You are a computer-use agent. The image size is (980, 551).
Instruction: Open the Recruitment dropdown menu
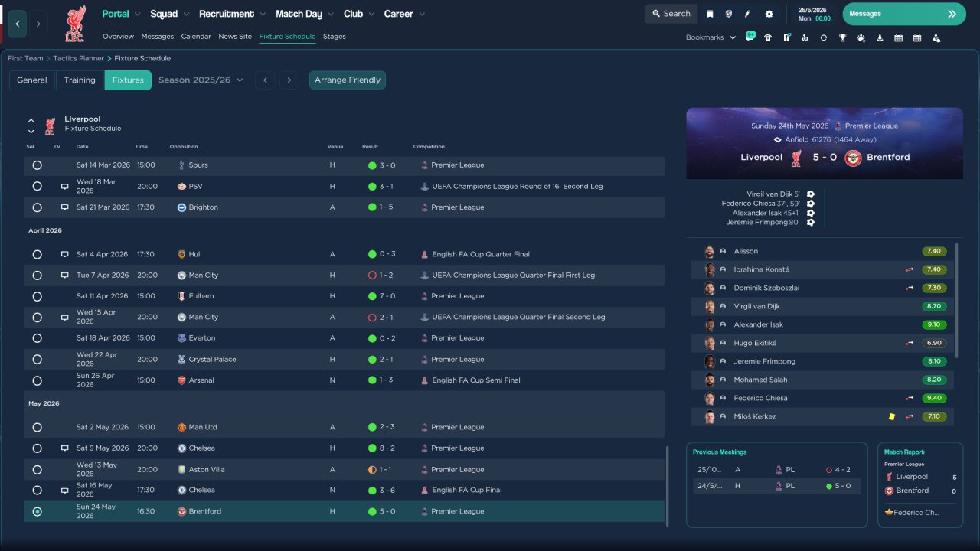(233, 14)
